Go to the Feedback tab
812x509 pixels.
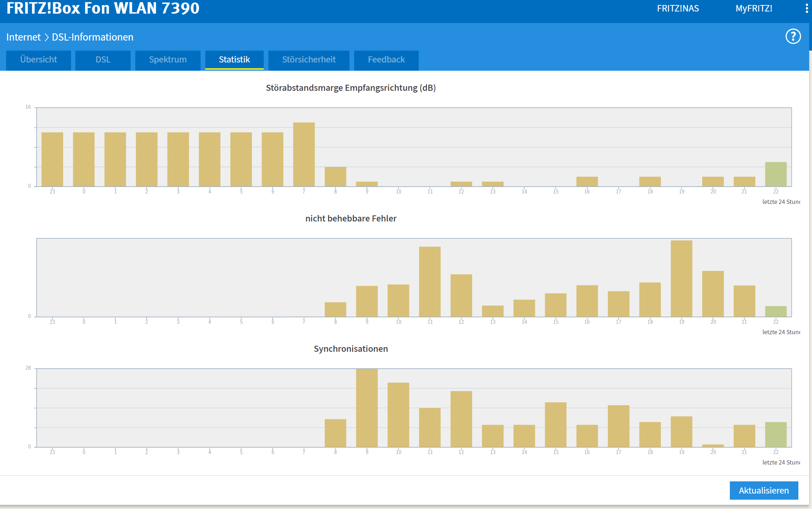coord(386,60)
